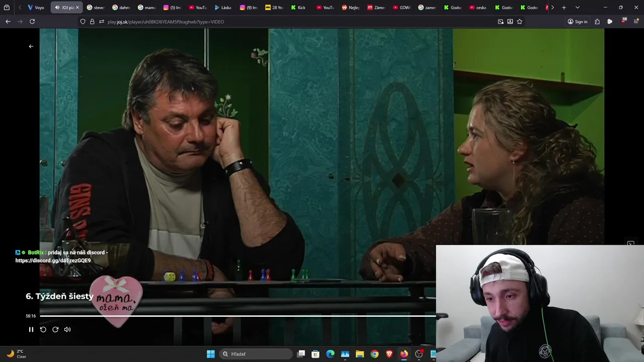Open Microsoft Edge from taskbar

[330, 354]
